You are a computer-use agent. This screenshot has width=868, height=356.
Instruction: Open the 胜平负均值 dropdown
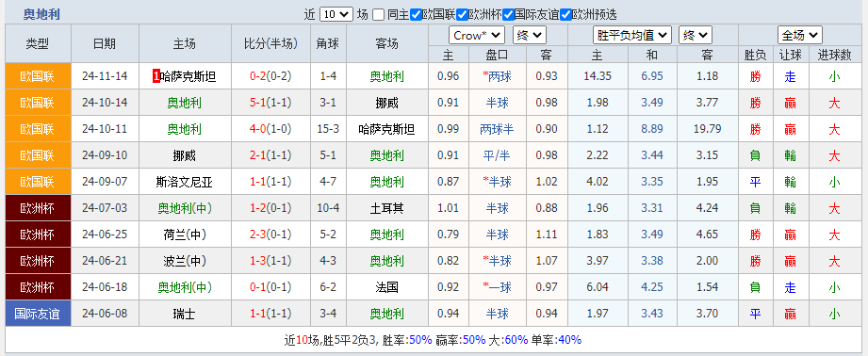pos(632,36)
